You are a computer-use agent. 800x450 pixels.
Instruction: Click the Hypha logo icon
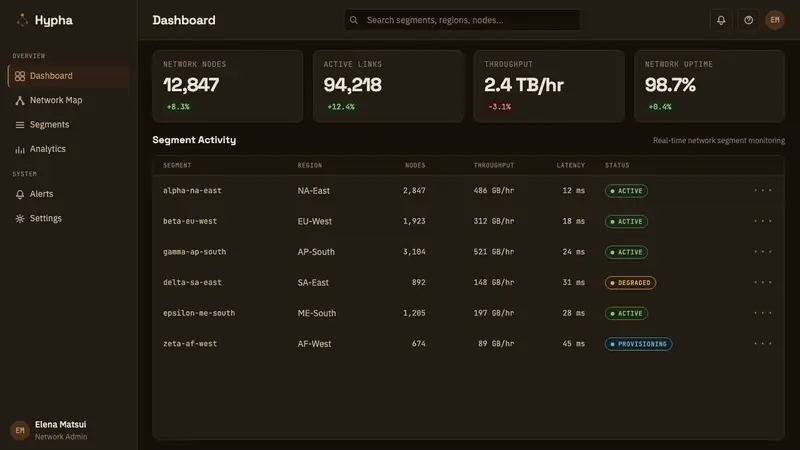(22, 20)
